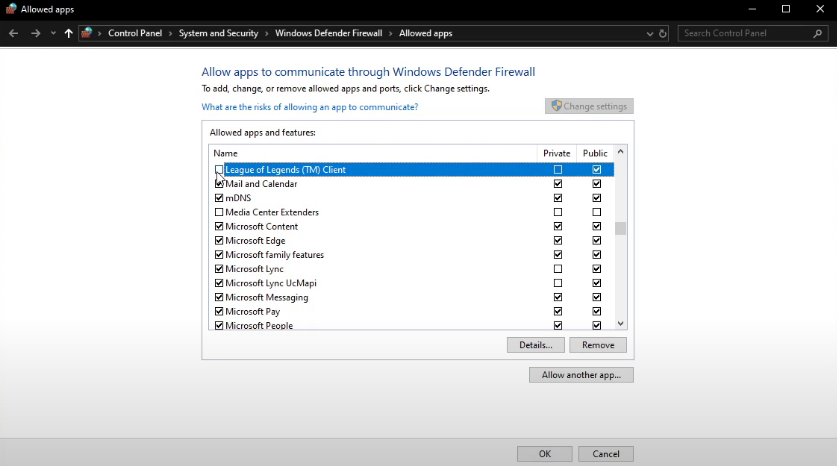Tick the Private box for Microsoft Lync
Screen dimensions: 837x466
click(x=558, y=269)
